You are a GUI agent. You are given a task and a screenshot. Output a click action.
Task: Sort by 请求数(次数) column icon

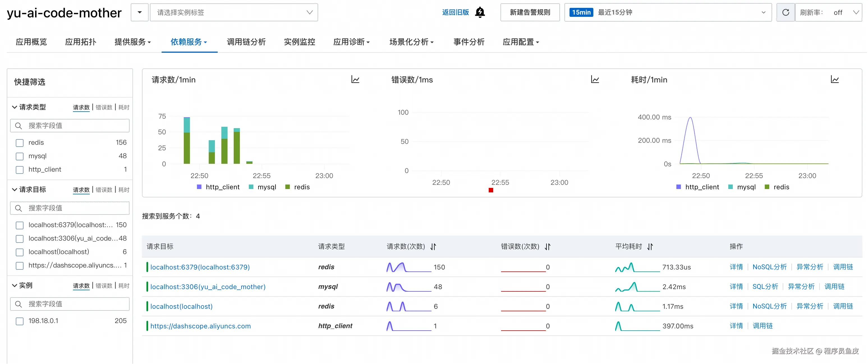pyautogui.click(x=433, y=246)
